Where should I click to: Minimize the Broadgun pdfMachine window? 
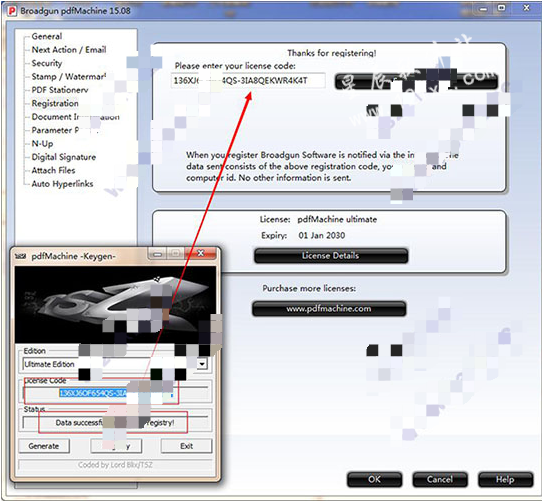click(x=484, y=9)
